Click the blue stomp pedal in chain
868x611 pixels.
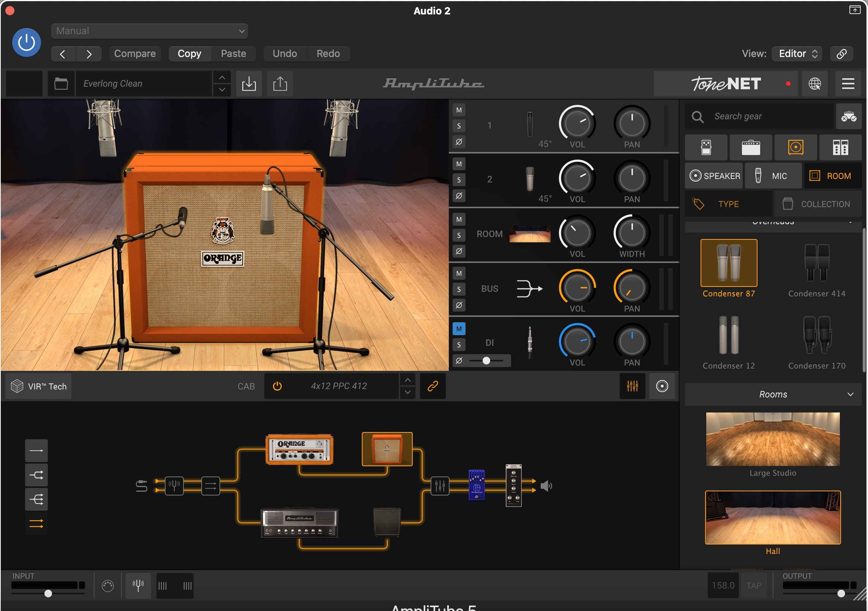[x=477, y=485]
